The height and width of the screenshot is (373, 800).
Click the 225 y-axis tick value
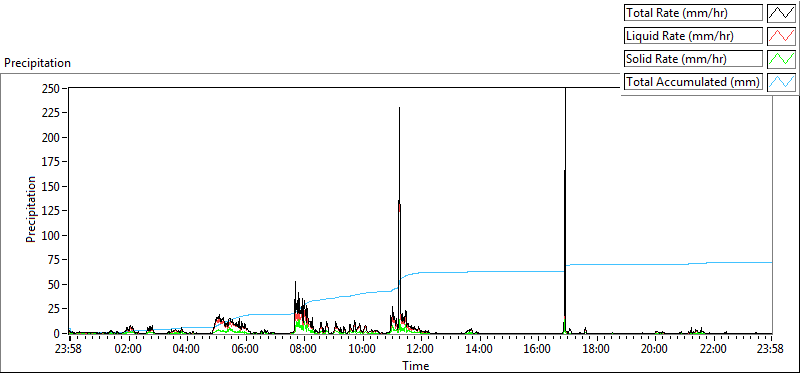click(51, 113)
